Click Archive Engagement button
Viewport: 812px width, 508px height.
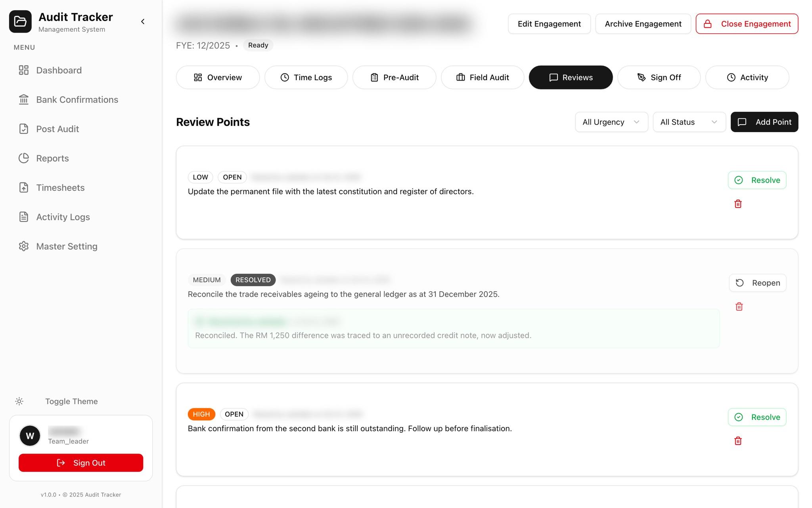tap(643, 24)
